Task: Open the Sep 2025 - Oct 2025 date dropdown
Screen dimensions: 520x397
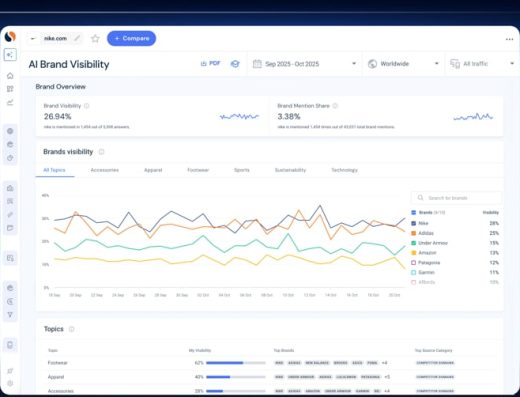Action: pos(305,64)
